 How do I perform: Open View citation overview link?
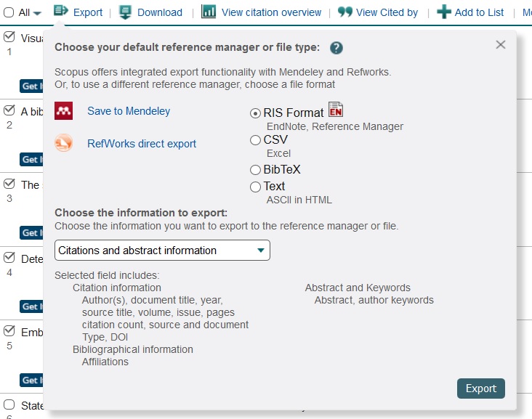click(x=271, y=12)
